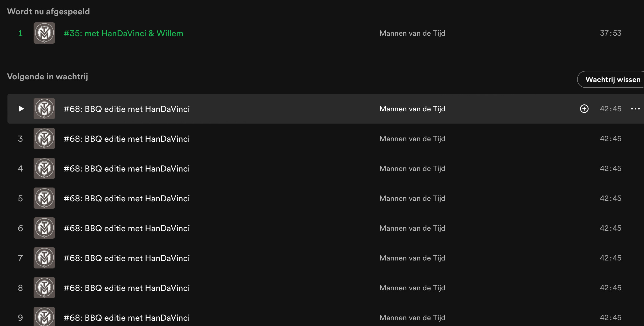
Task: Open Mannen van de Tijd link in highlighted row
Action: tap(412, 109)
